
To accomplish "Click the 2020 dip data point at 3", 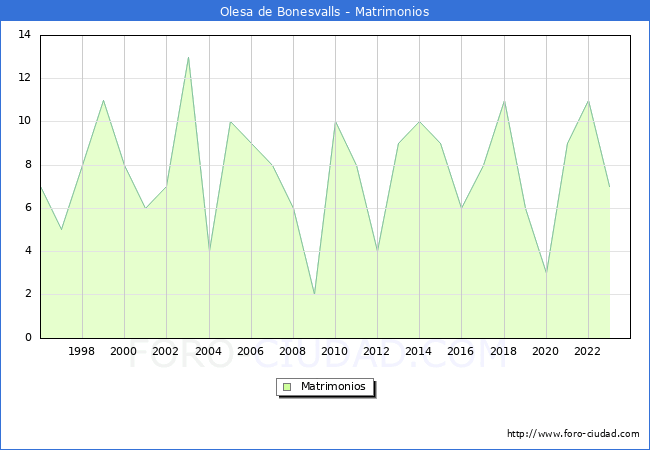I will (546, 273).
